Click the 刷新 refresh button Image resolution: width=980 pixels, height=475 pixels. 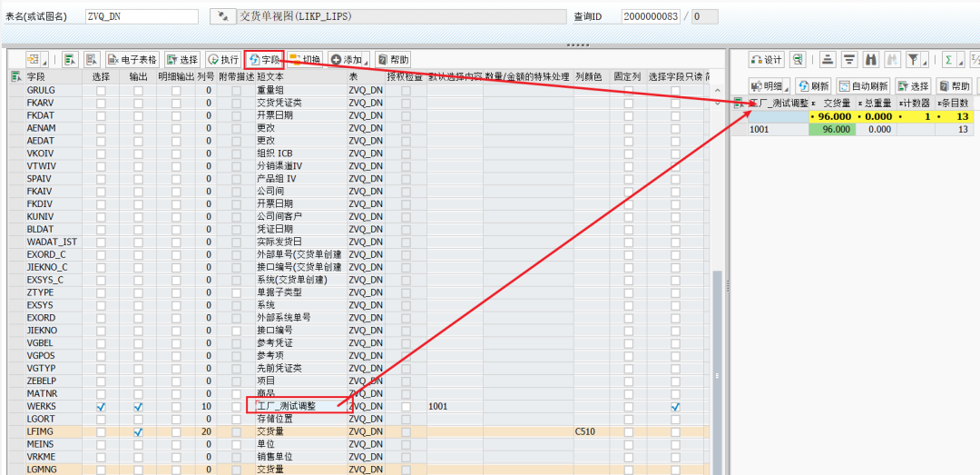point(813,86)
